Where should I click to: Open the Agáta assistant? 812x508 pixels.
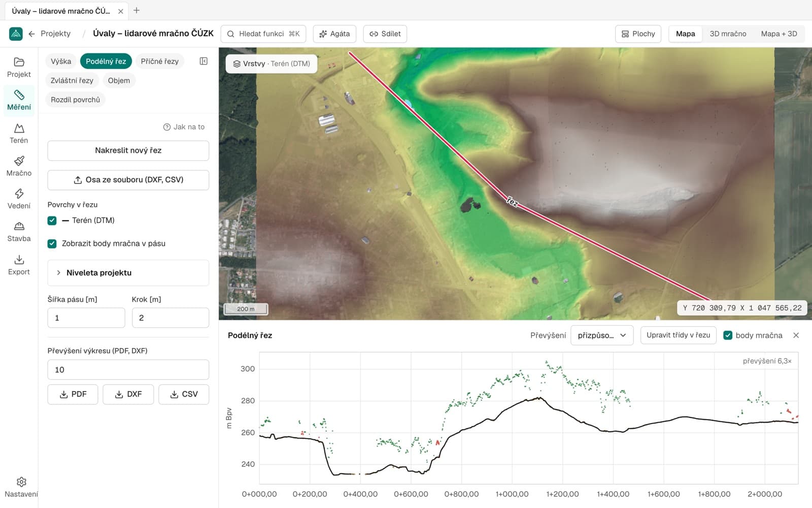click(334, 34)
